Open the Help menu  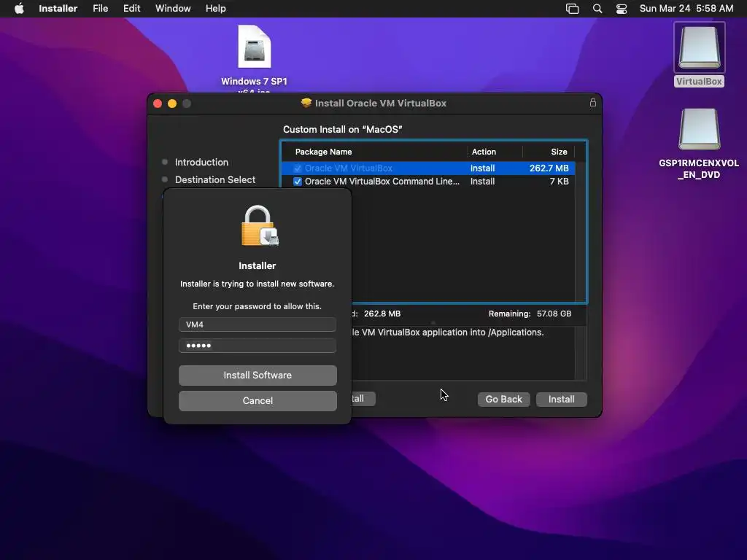coord(215,8)
